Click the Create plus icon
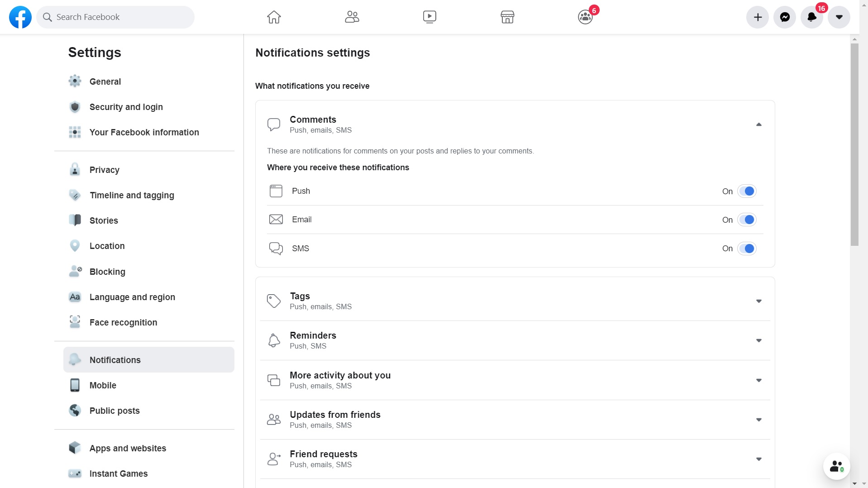 [758, 17]
